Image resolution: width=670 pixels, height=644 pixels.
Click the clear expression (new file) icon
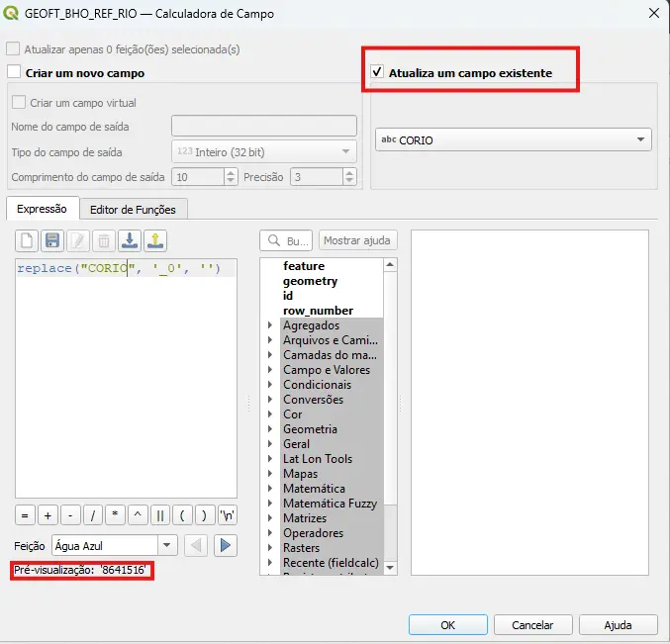28,240
